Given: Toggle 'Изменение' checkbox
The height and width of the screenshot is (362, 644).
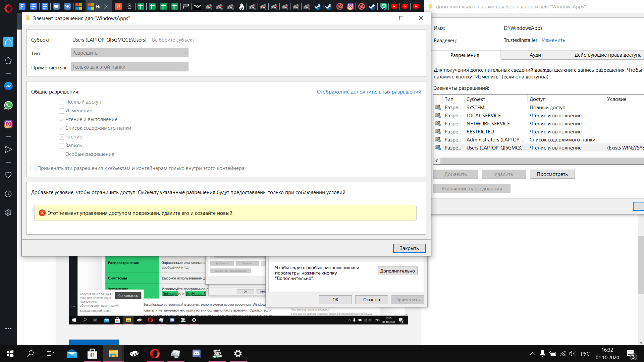Looking at the screenshot, I should 61,111.
